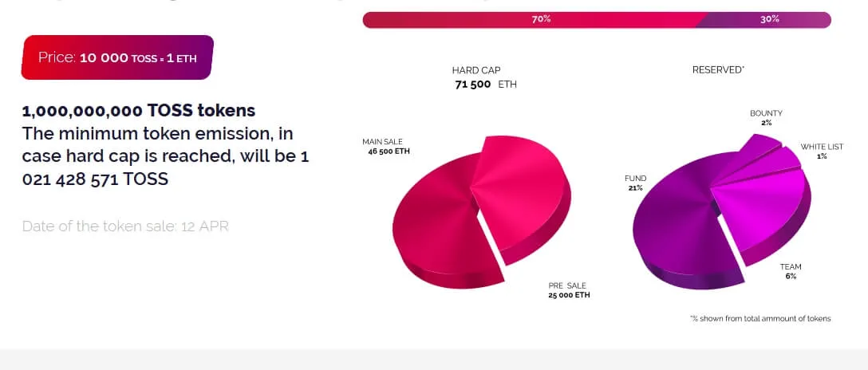The width and height of the screenshot is (868, 370).
Task: Click the WHITE LIST 1% label
Action: [x=822, y=152]
